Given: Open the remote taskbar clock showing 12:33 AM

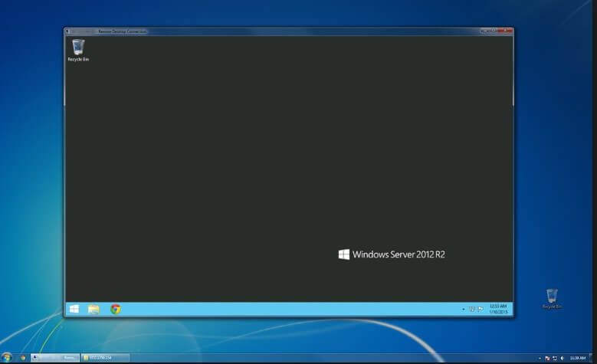Looking at the screenshot, I should pos(498,309).
